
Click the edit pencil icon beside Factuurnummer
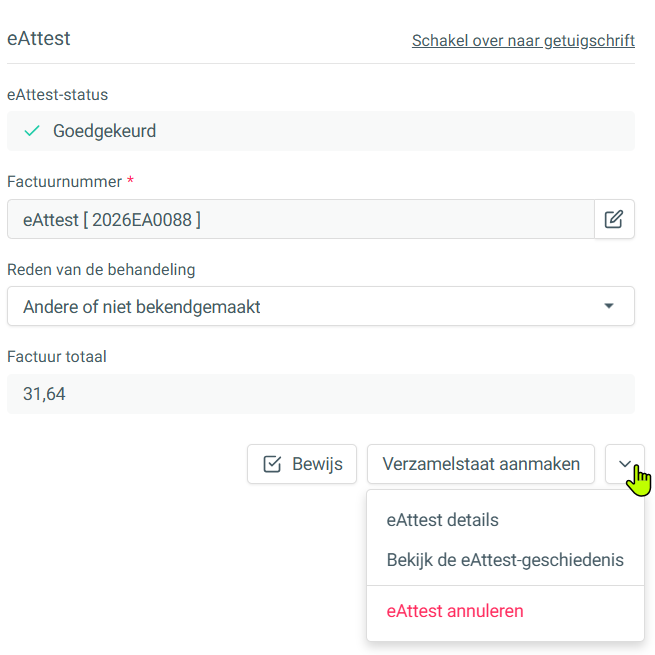click(614, 219)
